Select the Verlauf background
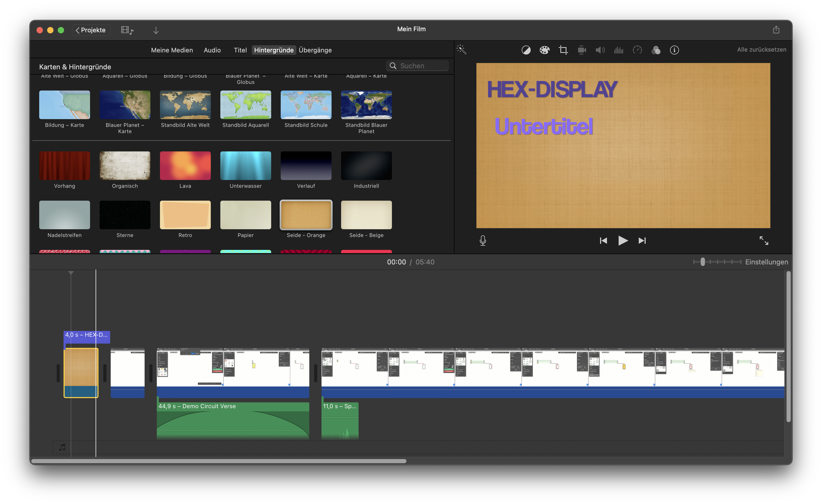Screen dimensions: 822x504 click(x=306, y=166)
